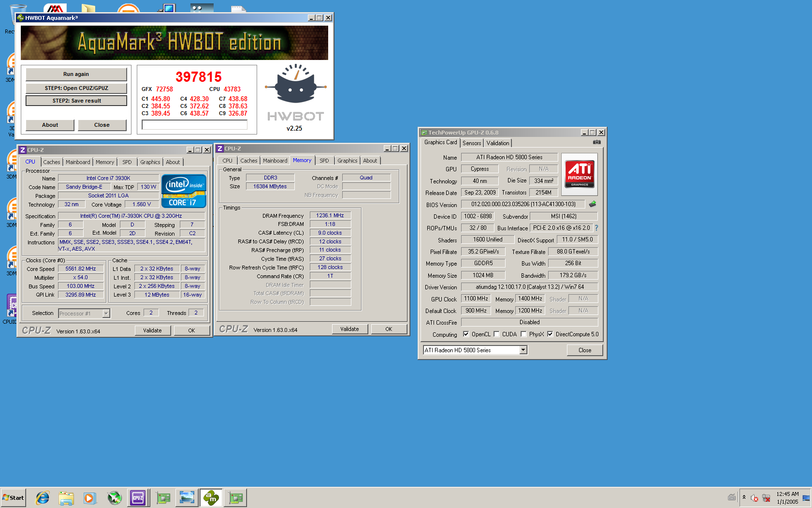This screenshot has width=812, height=508.
Task: Click Driver Version value in GPU-Z
Action: tap(530, 287)
